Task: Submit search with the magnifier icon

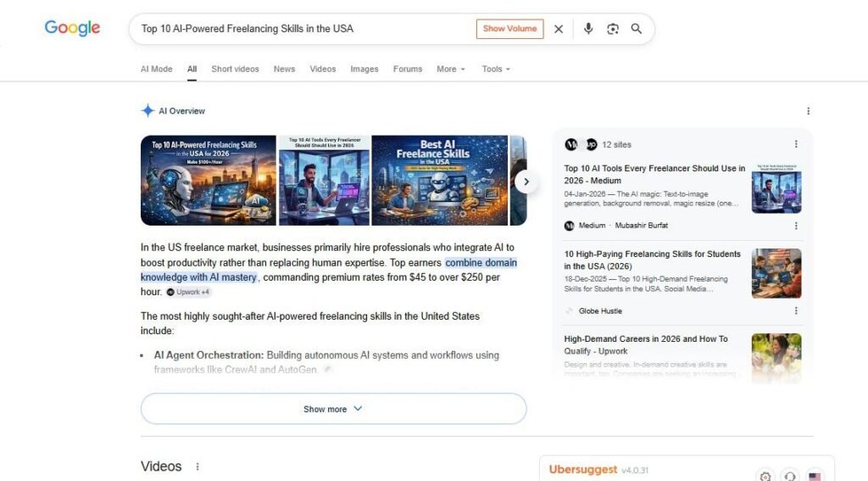Action: click(636, 29)
